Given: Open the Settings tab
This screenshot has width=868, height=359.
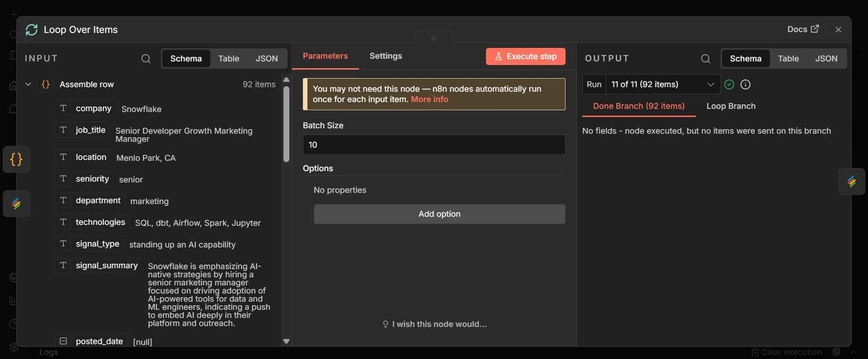Looking at the screenshot, I should click(386, 56).
